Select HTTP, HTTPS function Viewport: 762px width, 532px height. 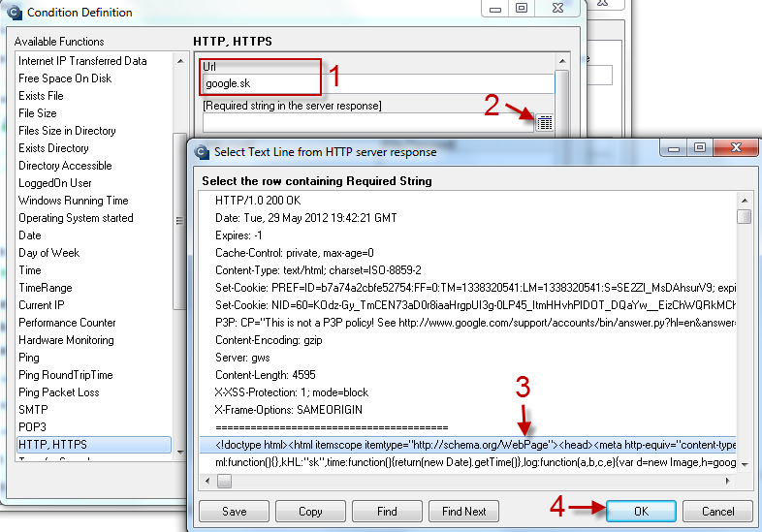point(94,445)
